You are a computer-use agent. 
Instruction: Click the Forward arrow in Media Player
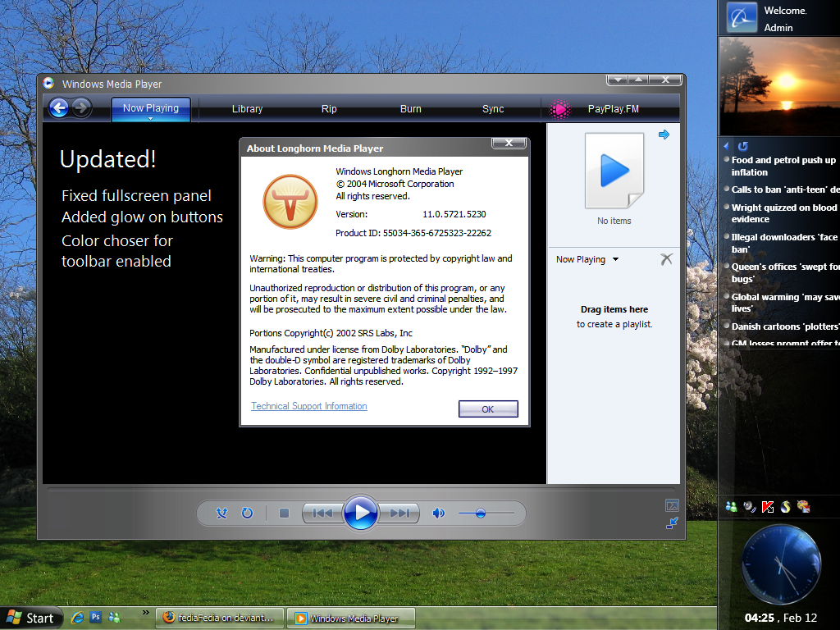pyautogui.click(x=81, y=108)
